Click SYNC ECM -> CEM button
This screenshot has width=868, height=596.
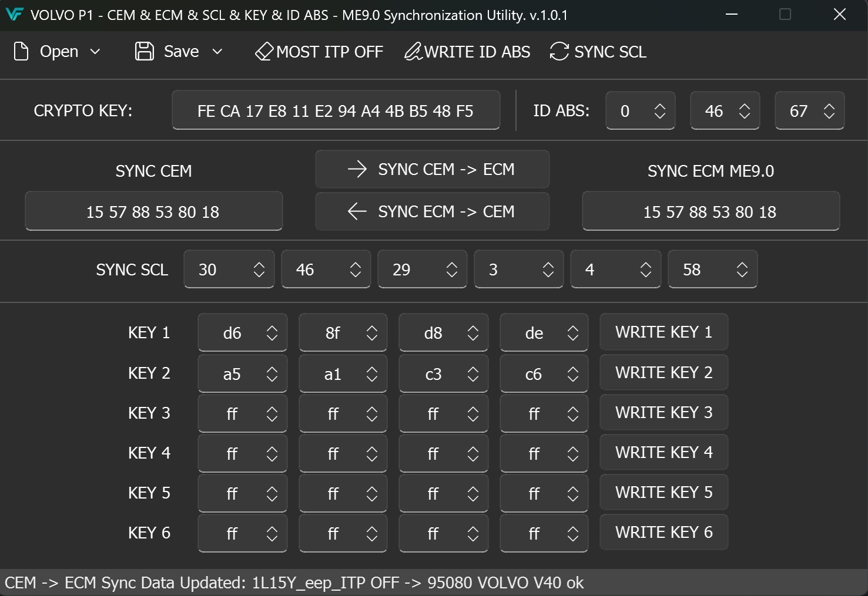(x=433, y=211)
